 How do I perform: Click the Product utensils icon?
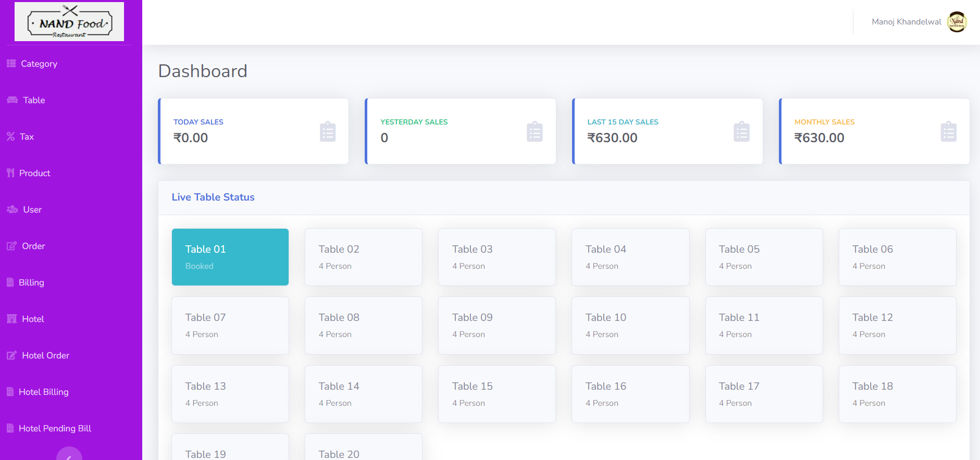point(10,173)
